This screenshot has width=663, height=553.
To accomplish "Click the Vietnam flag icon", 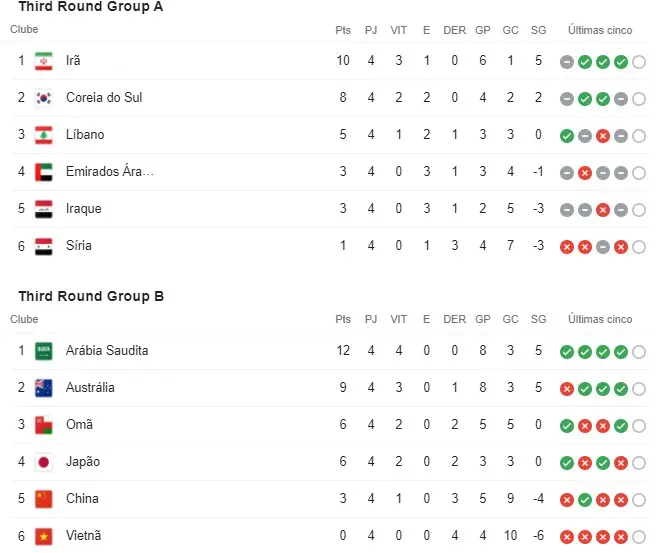I will click(x=44, y=536).
